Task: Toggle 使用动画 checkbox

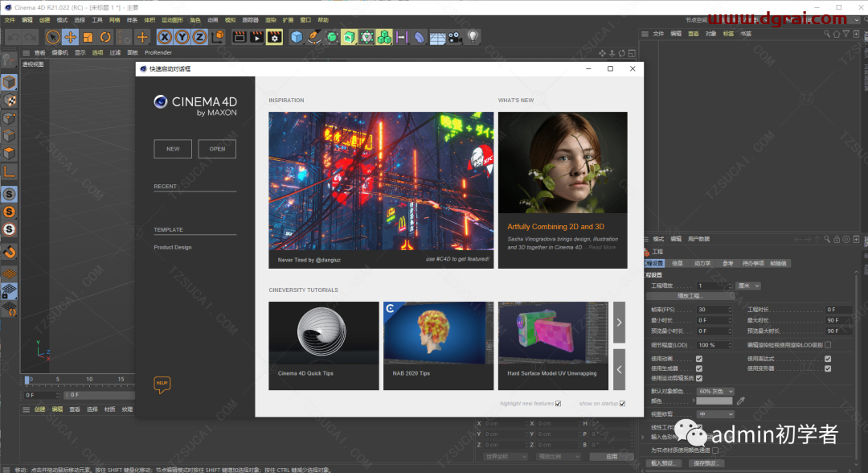Action: point(699,359)
